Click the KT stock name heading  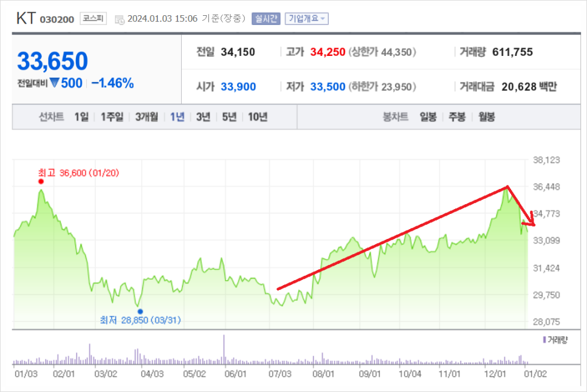(26, 18)
